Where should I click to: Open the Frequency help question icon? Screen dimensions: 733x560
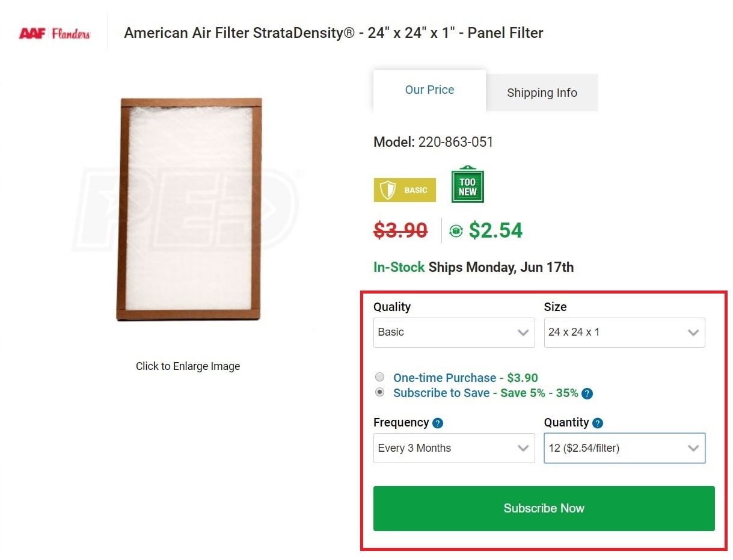coord(438,423)
